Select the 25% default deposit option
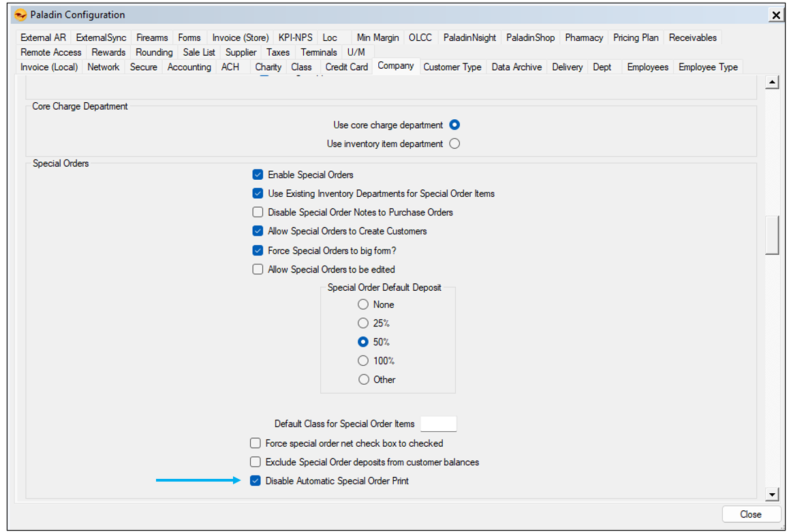This screenshot has width=789, height=532. pyautogui.click(x=363, y=324)
